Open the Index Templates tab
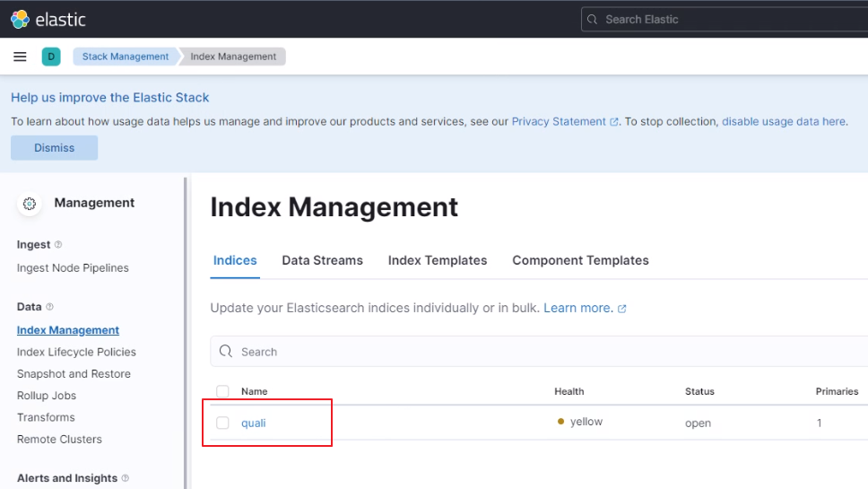 click(438, 260)
